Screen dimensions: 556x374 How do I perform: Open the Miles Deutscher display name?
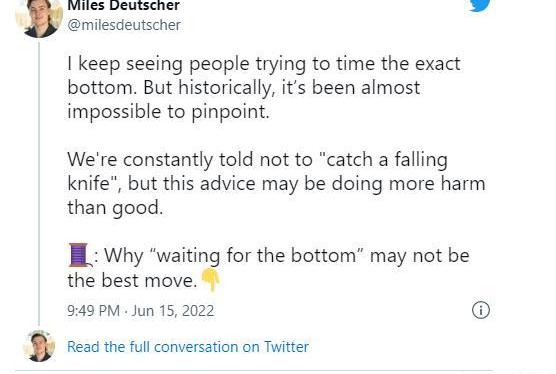[x=123, y=6]
